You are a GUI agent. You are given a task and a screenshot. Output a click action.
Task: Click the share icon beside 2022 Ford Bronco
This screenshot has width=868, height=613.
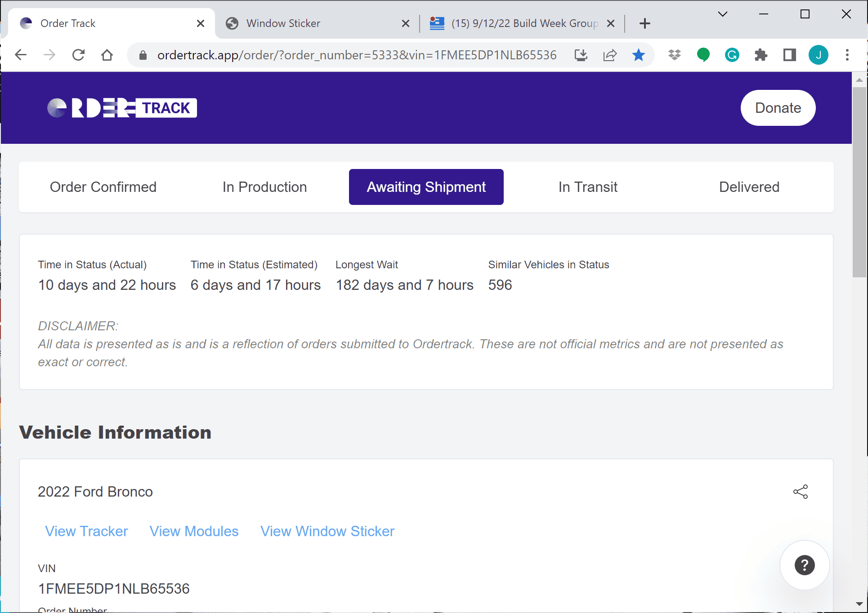click(801, 492)
